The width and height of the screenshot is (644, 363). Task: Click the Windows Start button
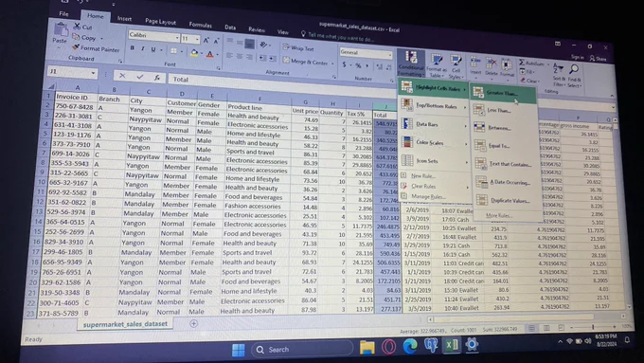click(x=239, y=350)
